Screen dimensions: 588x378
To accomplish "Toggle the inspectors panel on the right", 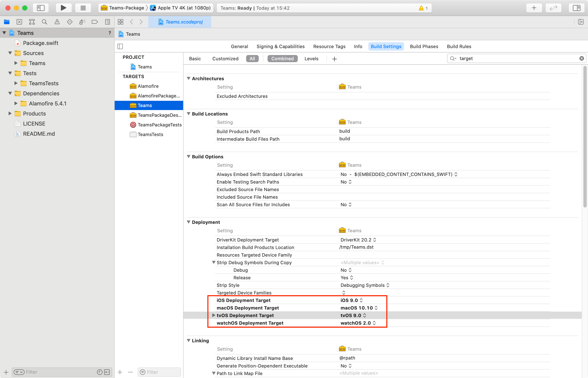I will pos(576,8).
